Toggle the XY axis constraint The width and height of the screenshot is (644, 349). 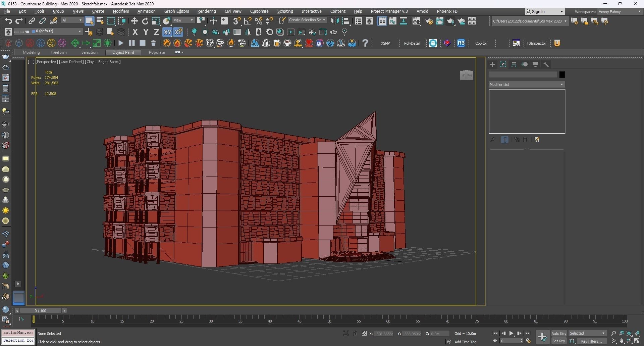167,32
